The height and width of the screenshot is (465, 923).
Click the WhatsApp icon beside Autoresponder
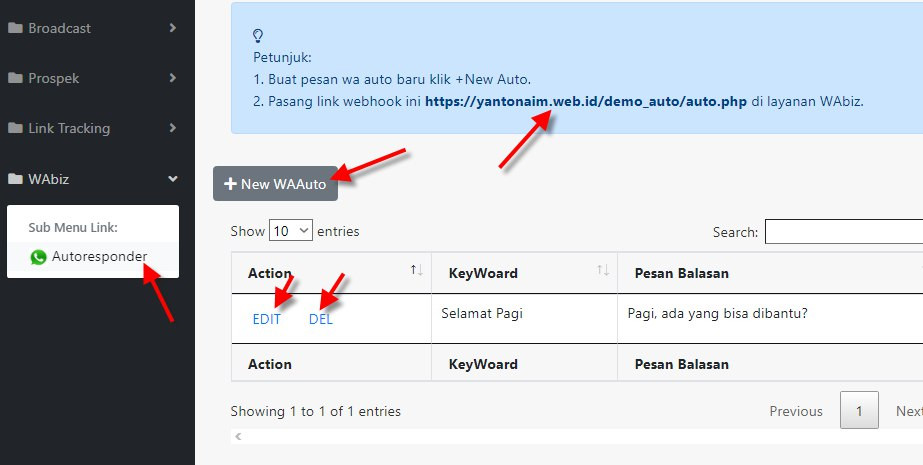click(x=38, y=257)
